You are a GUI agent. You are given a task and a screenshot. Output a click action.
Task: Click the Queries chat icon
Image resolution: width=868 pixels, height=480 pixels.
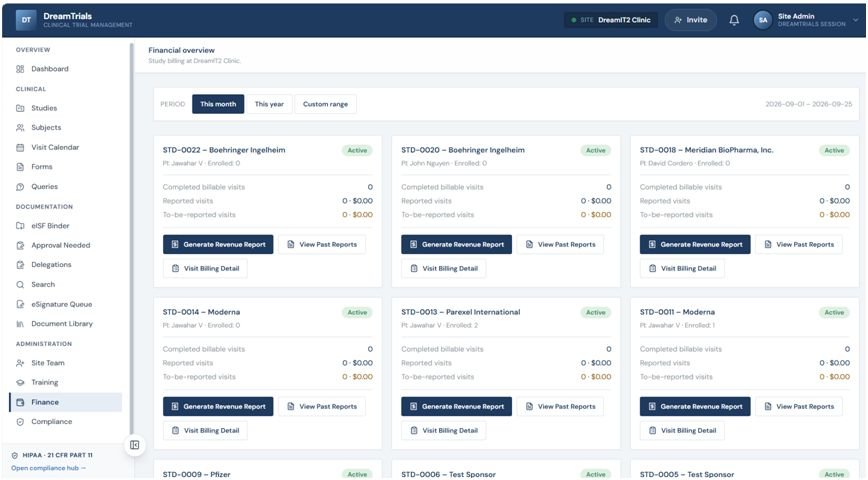coord(20,187)
